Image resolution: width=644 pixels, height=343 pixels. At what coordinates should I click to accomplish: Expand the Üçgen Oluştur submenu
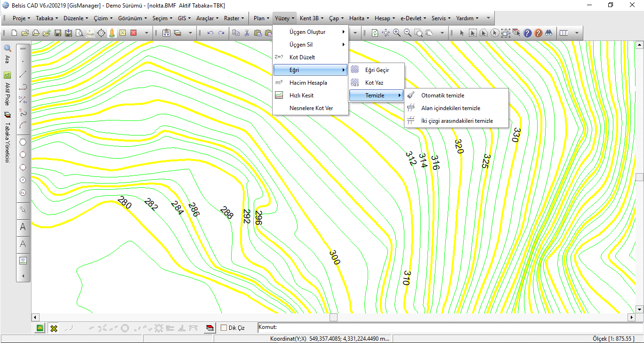click(x=314, y=32)
